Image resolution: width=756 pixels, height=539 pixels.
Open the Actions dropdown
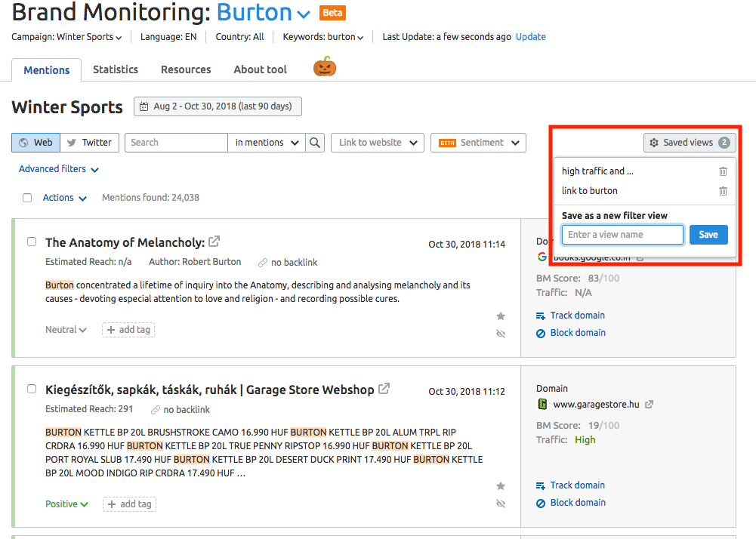click(x=65, y=198)
